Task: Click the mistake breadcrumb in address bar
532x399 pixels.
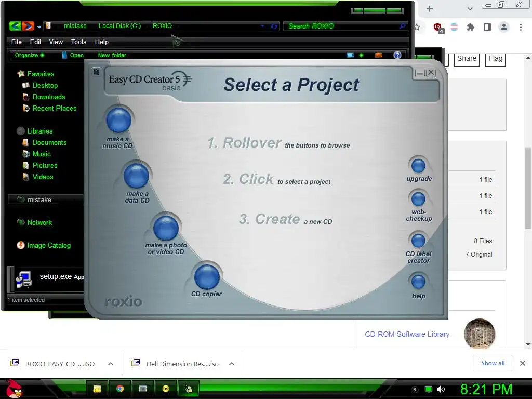Action: [x=75, y=26]
